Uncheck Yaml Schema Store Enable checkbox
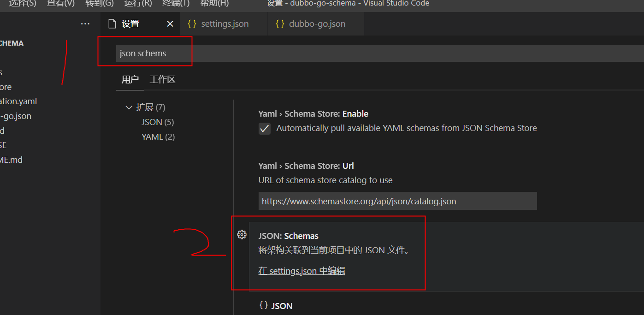The height and width of the screenshot is (315, 644). click(265, 129)
